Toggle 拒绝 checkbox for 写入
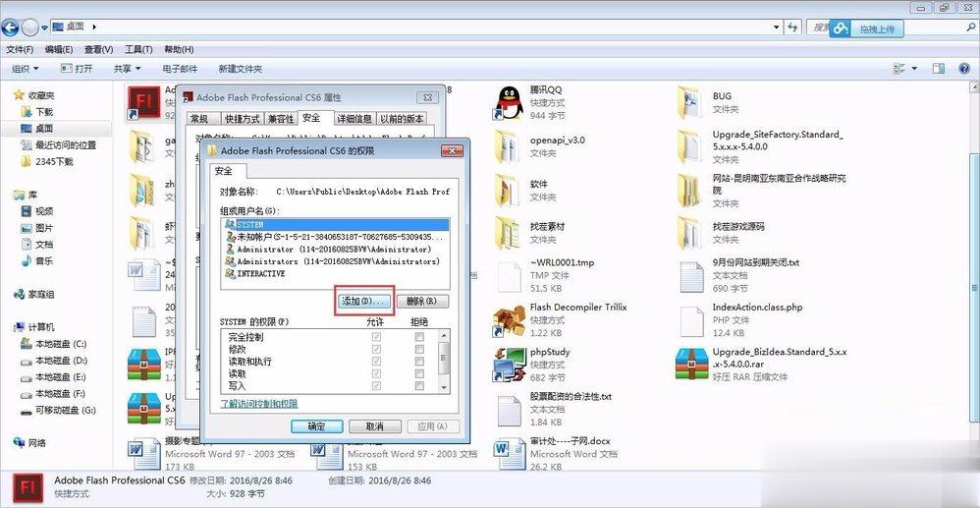This screenshot has height=508, width=980. [419, 385]
